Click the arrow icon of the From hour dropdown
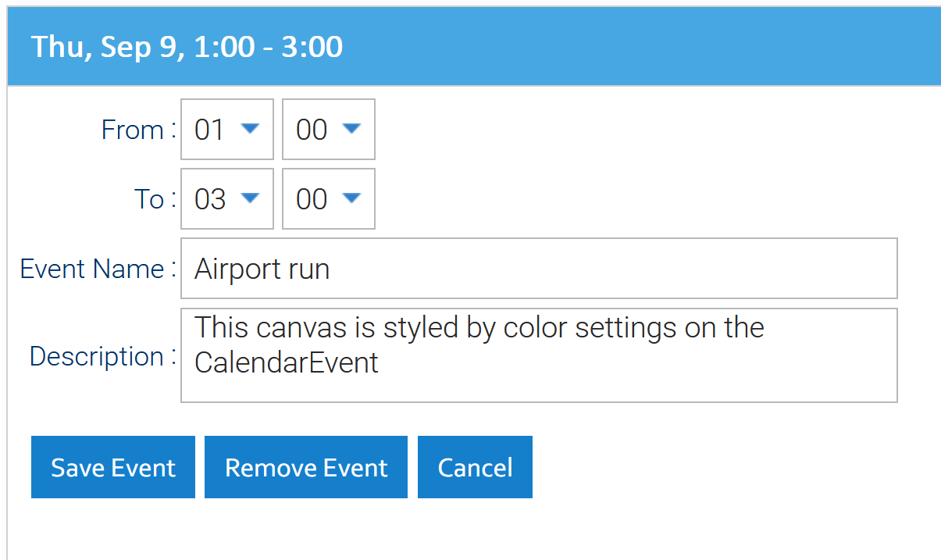941x560 pixels. (250, 128)
